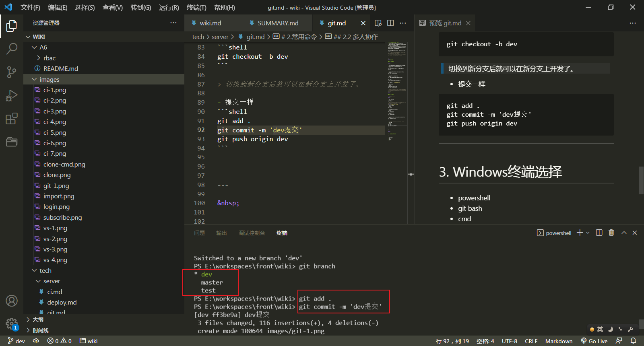The width and height of the screenshot is (644, 346).
Task: Click the breadcrumb item server
Action: (x=220, y=37)
